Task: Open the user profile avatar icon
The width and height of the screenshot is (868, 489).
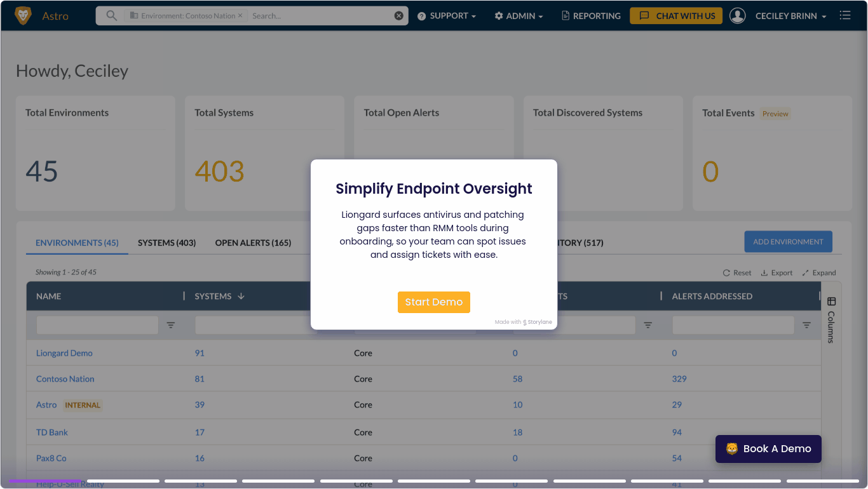Action: click(737, 16)
